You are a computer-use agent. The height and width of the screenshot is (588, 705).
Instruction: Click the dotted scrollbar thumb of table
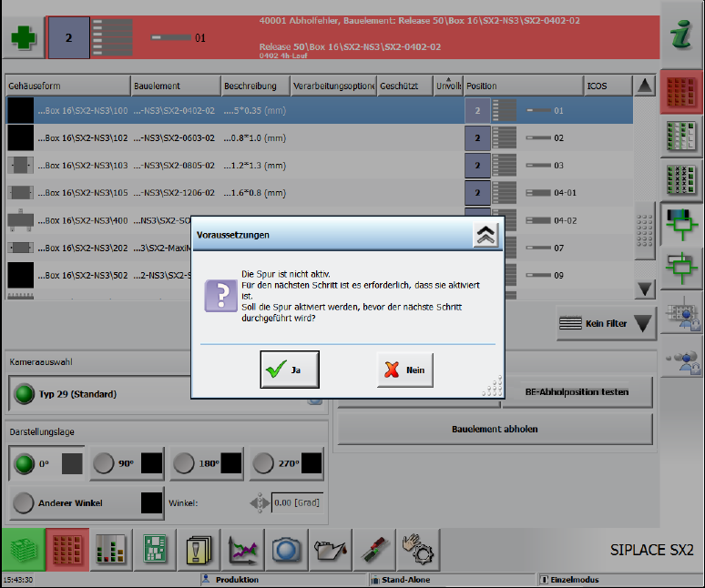click(x=645, y=230)
